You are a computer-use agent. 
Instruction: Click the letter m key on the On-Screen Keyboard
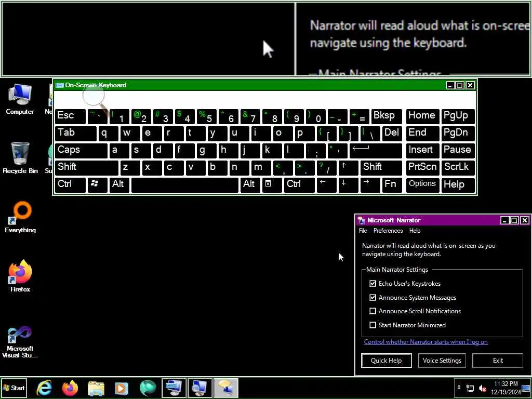(261, 168)
